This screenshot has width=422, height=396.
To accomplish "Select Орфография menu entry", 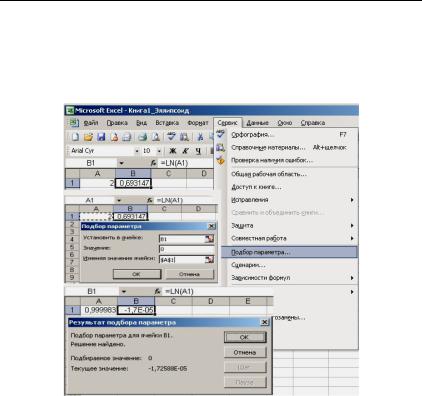I will [289, 135].
